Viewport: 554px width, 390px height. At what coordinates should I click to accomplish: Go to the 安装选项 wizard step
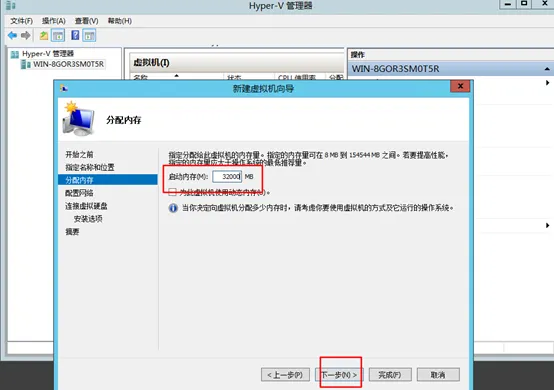coord(88,219)
